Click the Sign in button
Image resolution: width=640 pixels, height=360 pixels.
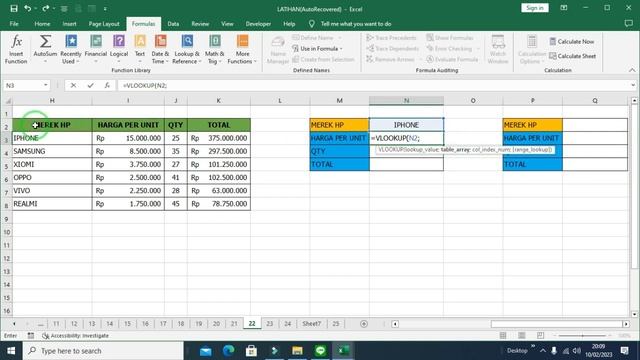[x=534, y=8]
